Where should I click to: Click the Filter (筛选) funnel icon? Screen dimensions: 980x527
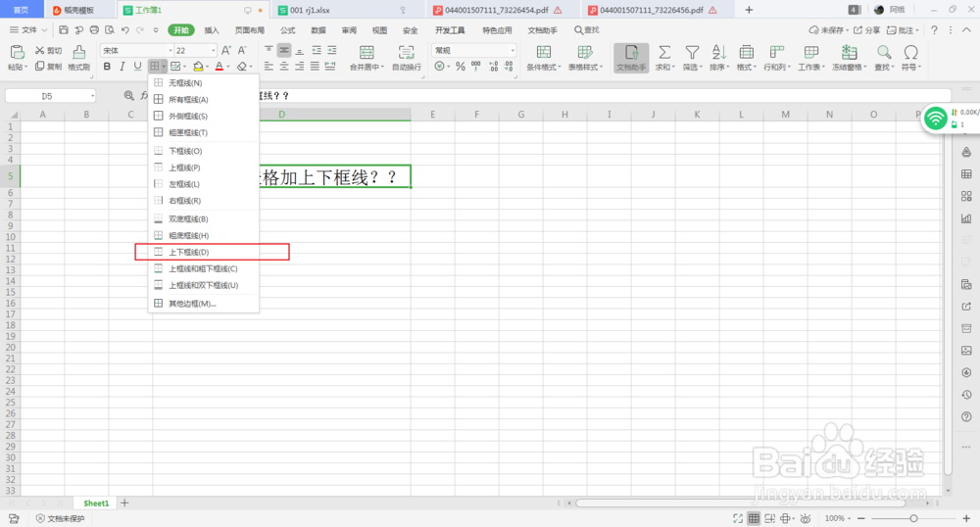point(692,53)
